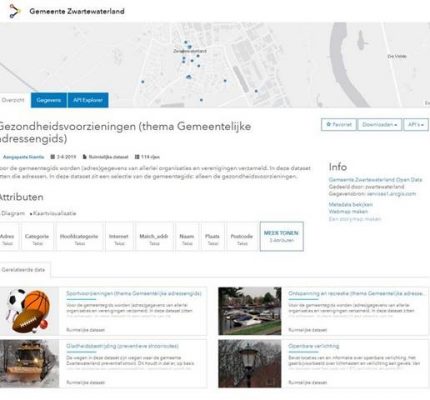The image size is (430, 400).
Task: Expand attributes with MEER TONEN
Action: point(281,236)
